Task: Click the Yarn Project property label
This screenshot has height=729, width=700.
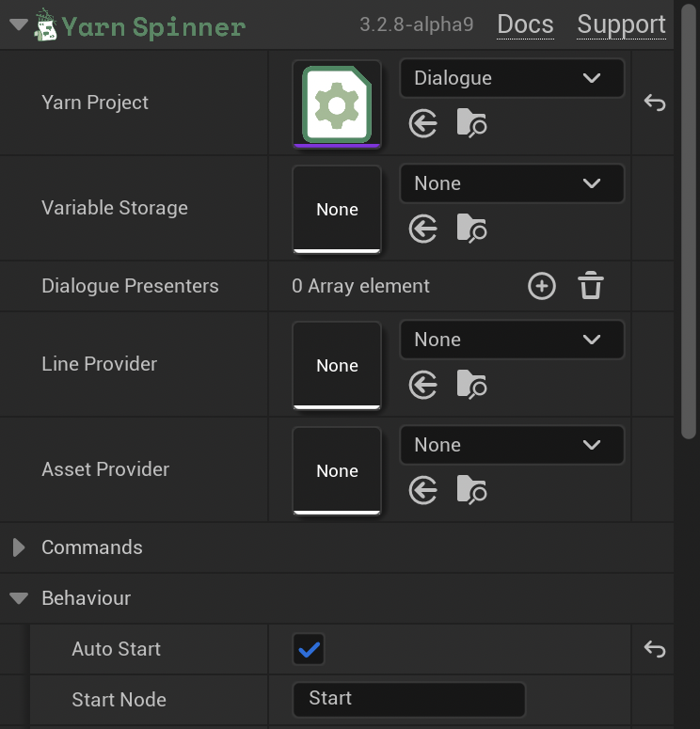Action: click(x=95, y=103)
